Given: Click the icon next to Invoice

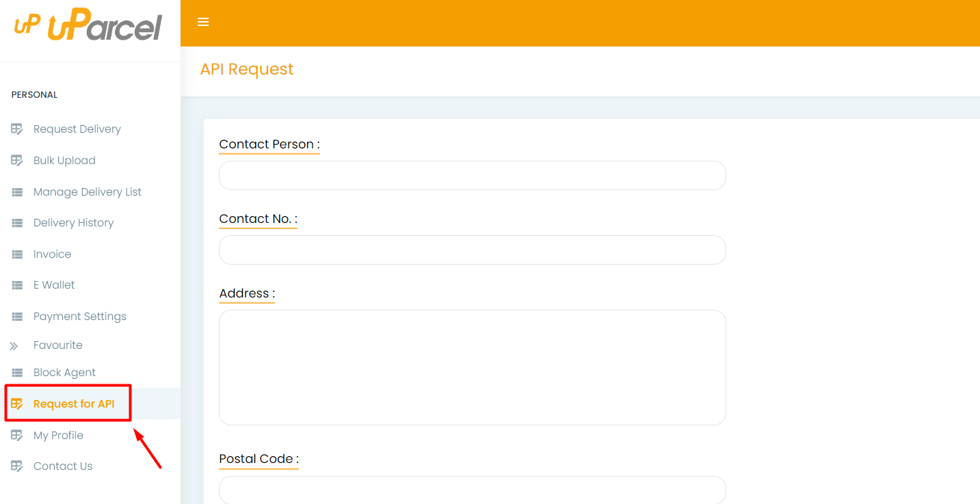Looking at the screenshot, I should 17,254.
